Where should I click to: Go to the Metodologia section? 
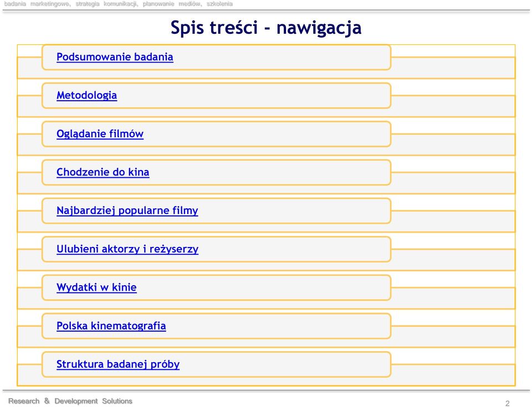[x=86, y=95]
